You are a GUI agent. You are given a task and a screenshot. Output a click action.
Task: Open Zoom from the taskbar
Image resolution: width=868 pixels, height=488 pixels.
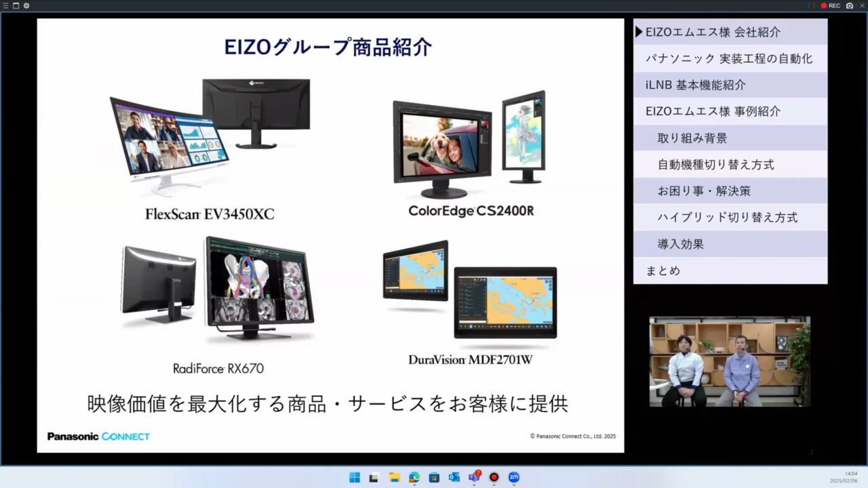[513, 477]
